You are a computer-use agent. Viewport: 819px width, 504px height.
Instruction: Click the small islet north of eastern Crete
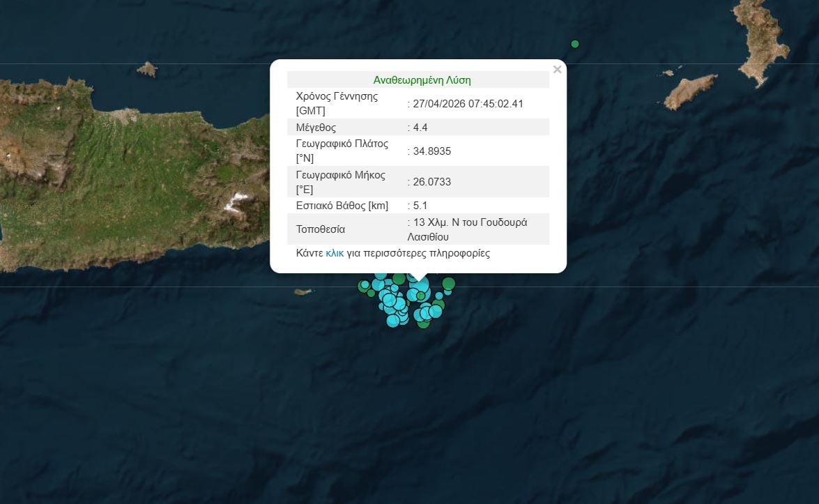[147, 69]
